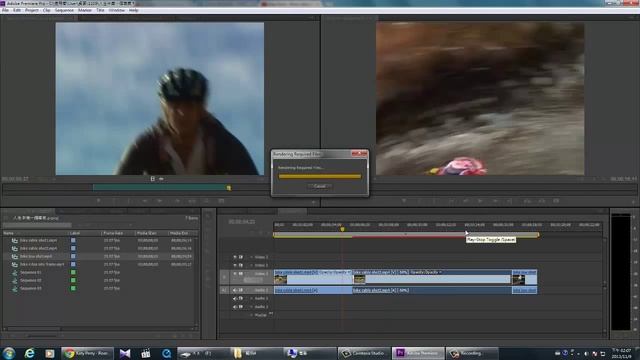Viewport: 640px width, 360px height.
Task: Expand the Video 3 track
Action: point(251,257)
